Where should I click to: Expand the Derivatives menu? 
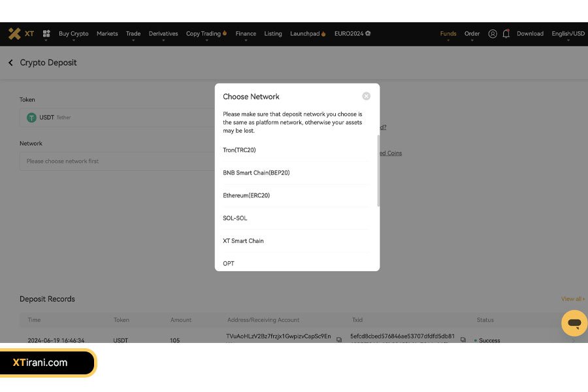click(163, 34)
